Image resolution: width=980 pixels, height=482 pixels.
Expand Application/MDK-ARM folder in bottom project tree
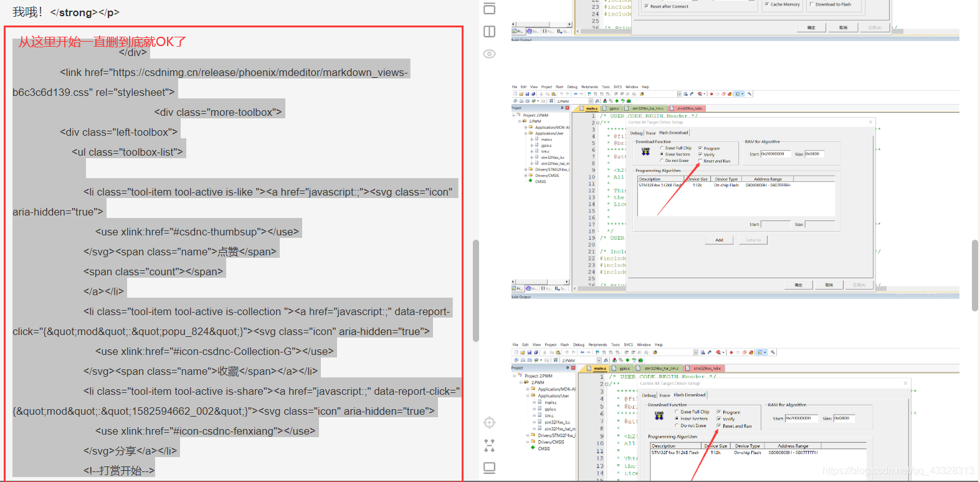[528, 389]
